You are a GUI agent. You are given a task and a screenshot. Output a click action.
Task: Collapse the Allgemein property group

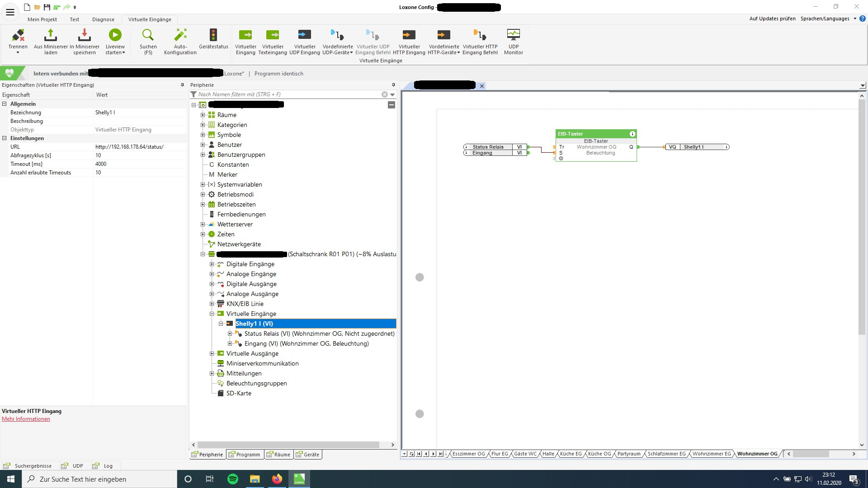[x=5, y=104]
